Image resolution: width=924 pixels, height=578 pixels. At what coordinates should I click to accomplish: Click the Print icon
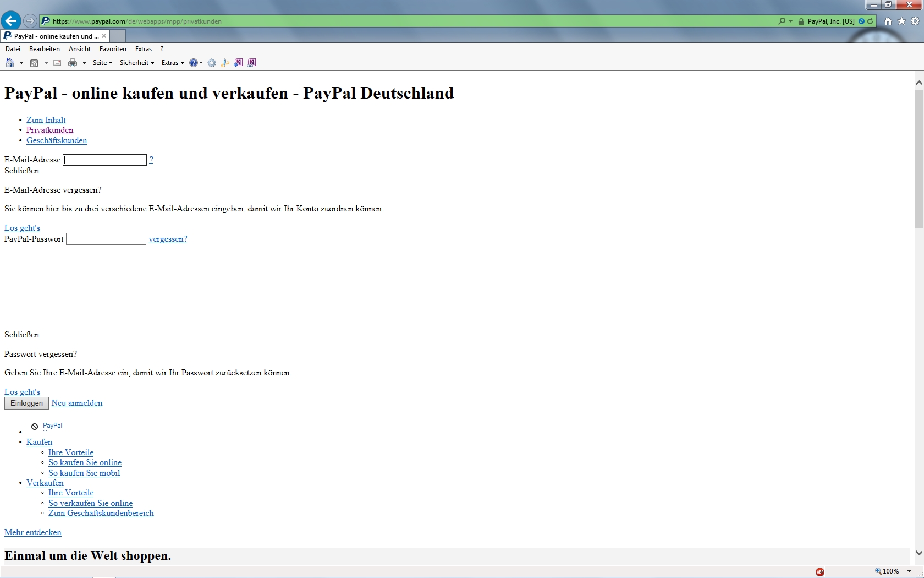tap(72, 63)
